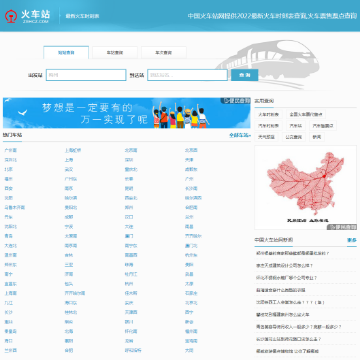
Task: Open 天气预报 quick query button
Action: point(266,137)
